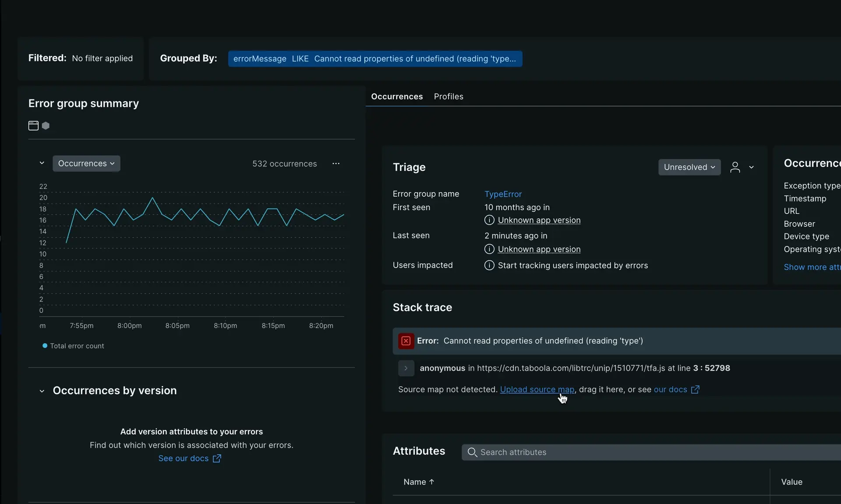Screen dimensions: 841x504
Task: Collapse the Occurrences by version section
Action: 42,391
